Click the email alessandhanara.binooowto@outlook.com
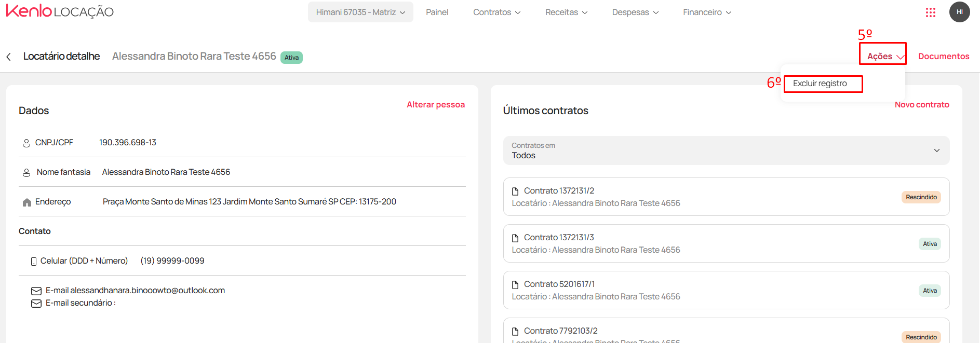This screenshot has width=980, height=343. [147, 291]
